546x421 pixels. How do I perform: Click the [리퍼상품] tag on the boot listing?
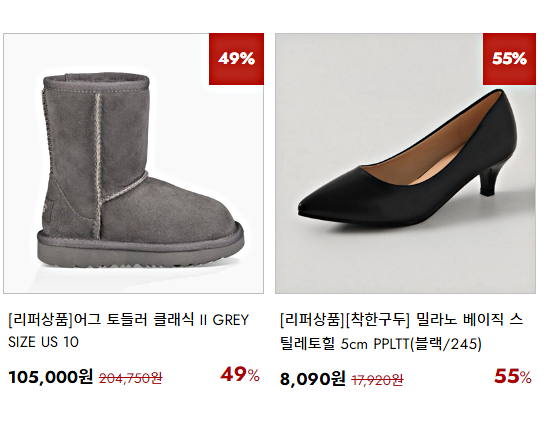tap(41, 320)
